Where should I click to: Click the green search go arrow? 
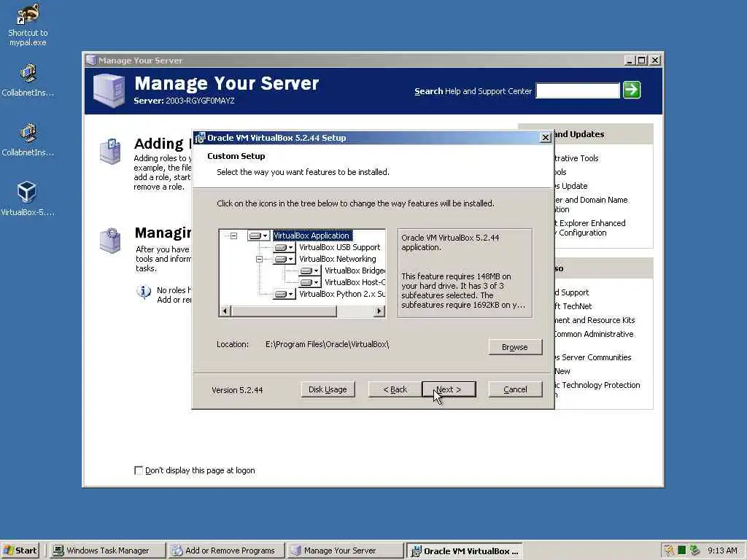632,90
